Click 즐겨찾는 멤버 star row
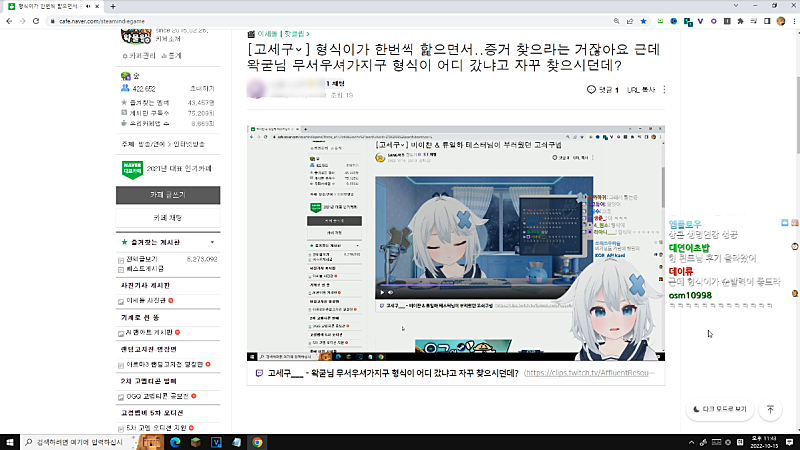The image size is (800, 450). (x=168, y=103)
